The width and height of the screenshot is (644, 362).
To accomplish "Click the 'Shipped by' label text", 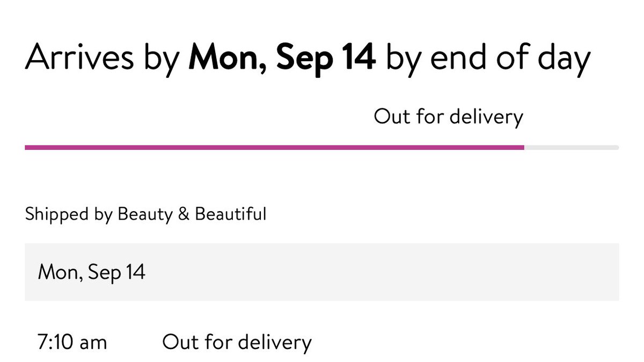I will tap(69, 214).
